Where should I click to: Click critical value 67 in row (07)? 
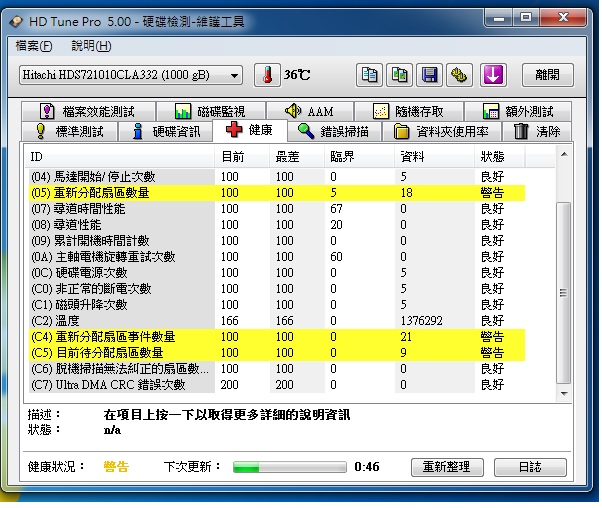(336, 208)
